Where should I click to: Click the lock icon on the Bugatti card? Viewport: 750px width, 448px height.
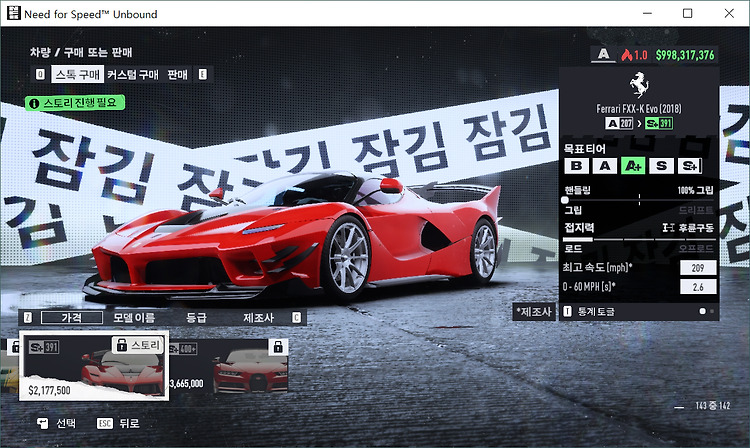click(x=278, y=347)
